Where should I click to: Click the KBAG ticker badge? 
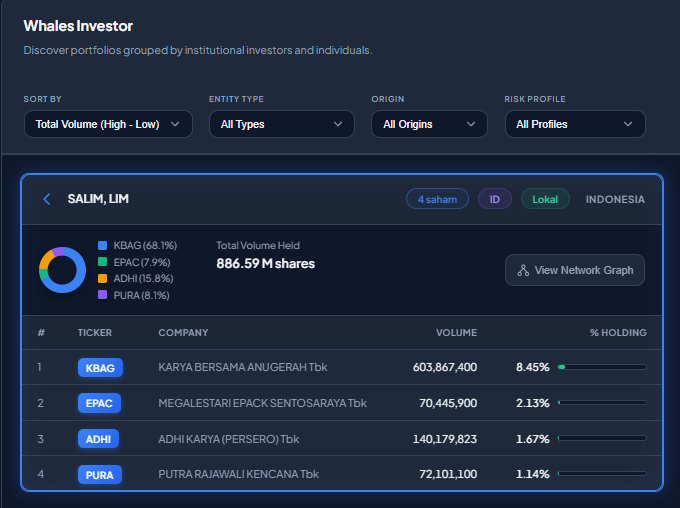(x=100, y=368)
